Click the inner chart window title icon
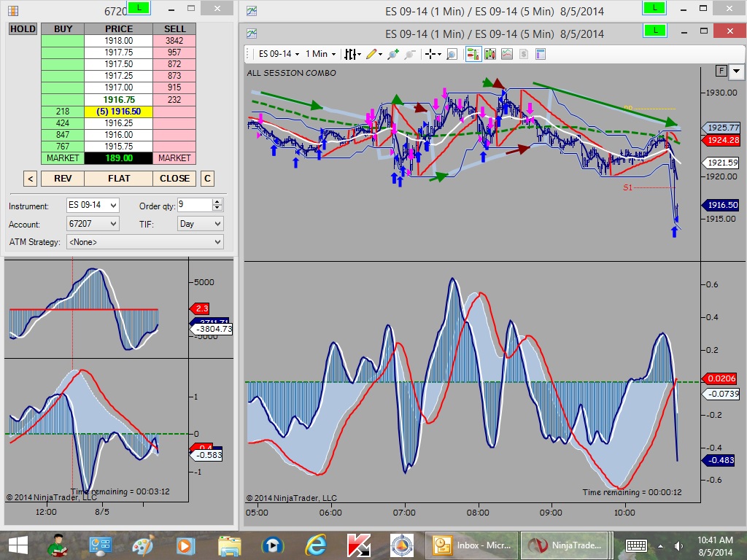The width and height of the screenshot is (747, 560). tap(252, 34)
